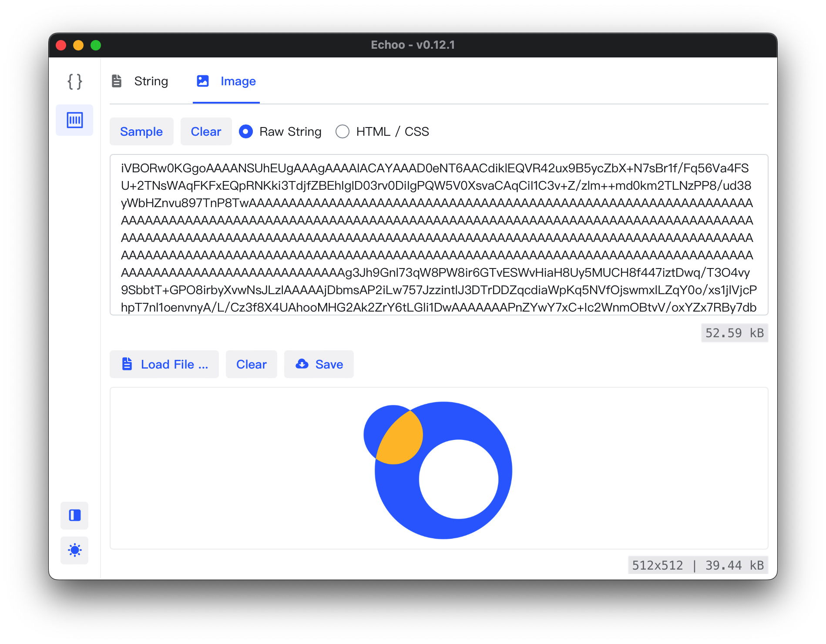Load an image with Load File button
Image resolution: width=826 pixels, height=644 pixels.
(164, 364)
